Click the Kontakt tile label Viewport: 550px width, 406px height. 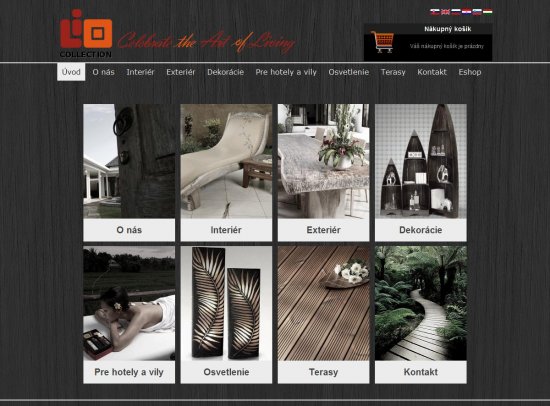[x=421, y=372]
